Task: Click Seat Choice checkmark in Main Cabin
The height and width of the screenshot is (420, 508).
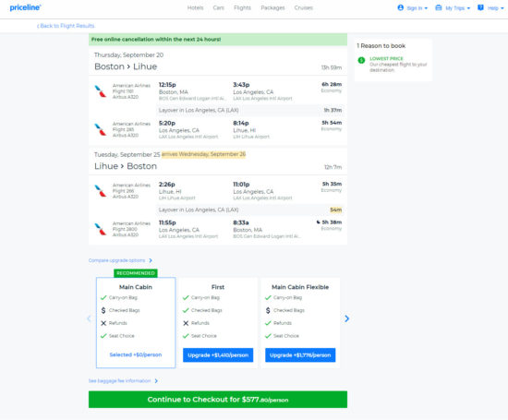Action: point(103,336)
